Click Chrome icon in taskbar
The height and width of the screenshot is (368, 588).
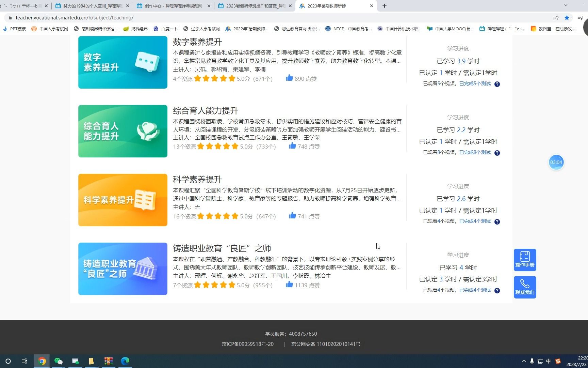(x=42, y=361)
